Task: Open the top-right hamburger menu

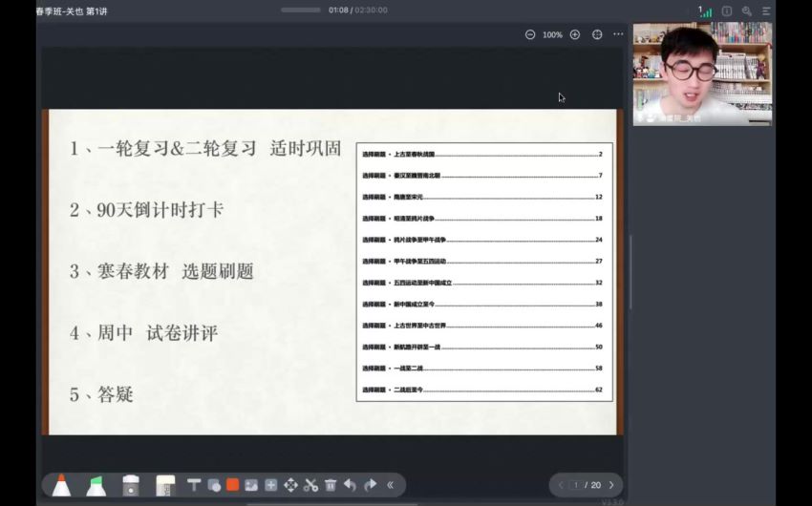Action: tap(766, 11)
